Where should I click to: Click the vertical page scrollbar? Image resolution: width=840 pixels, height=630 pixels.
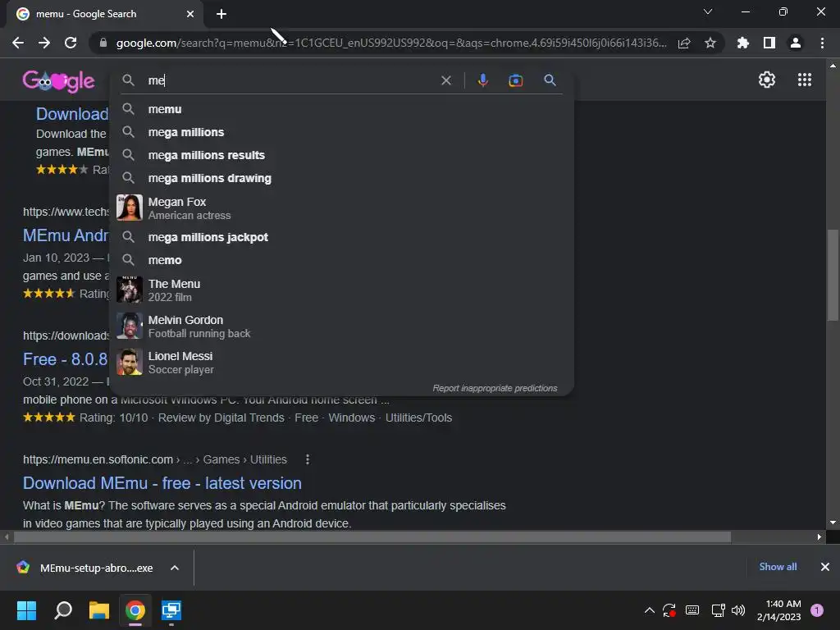[833, 276]
